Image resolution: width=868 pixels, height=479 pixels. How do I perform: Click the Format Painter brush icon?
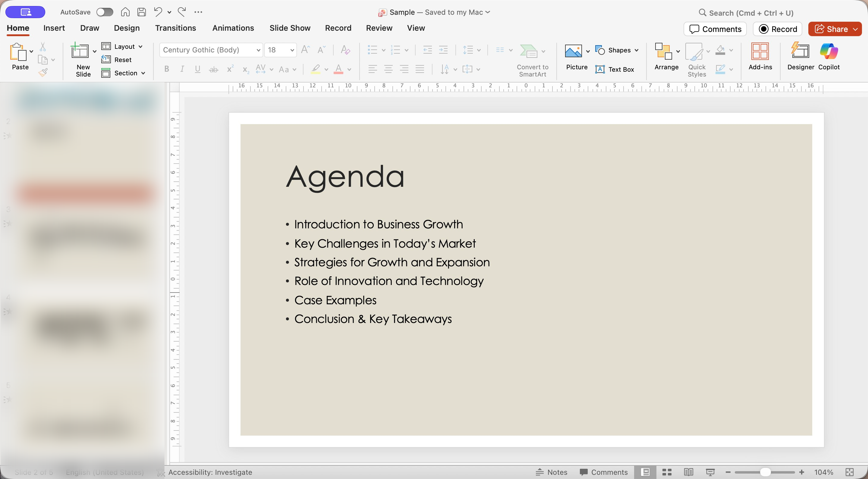tap(43, 72)
